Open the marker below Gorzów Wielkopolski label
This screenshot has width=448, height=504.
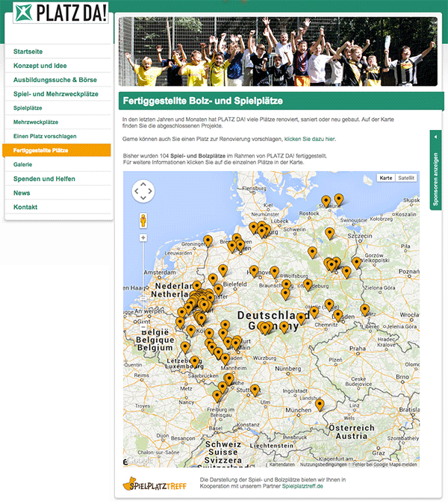356,263
